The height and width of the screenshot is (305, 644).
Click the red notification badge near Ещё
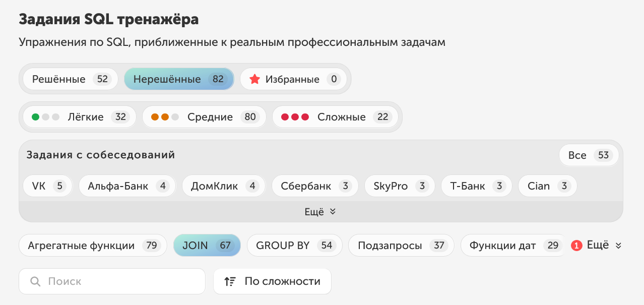click(576, 246)
